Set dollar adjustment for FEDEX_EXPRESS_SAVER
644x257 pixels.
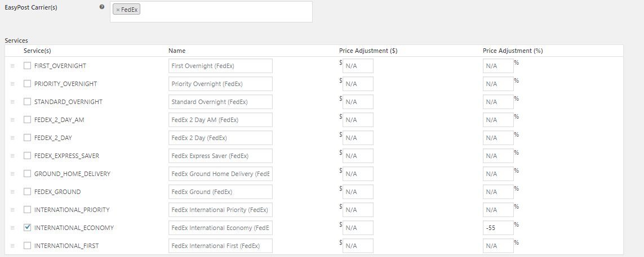(x=358, y=156)
